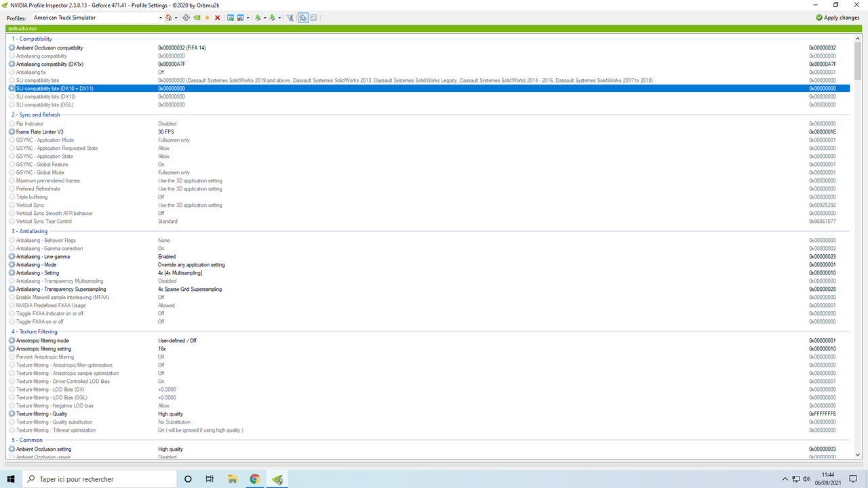Open the Profiles combo box dropdown arrow
Image resolution: width=868 pixels, height=488 pixels.
pyautogui.click(x=161, y=18)
